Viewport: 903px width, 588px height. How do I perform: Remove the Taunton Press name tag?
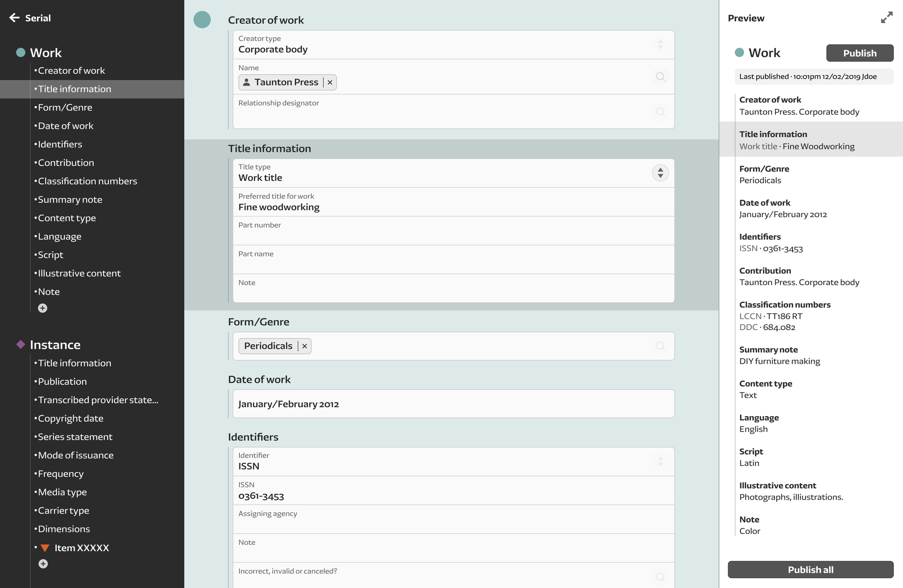(x=330, y=82)
